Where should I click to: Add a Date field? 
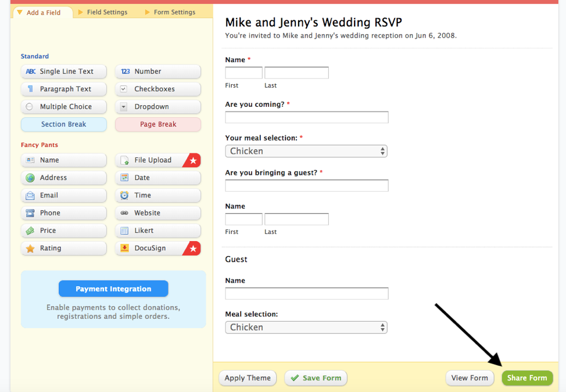click(x=158, y=178)
